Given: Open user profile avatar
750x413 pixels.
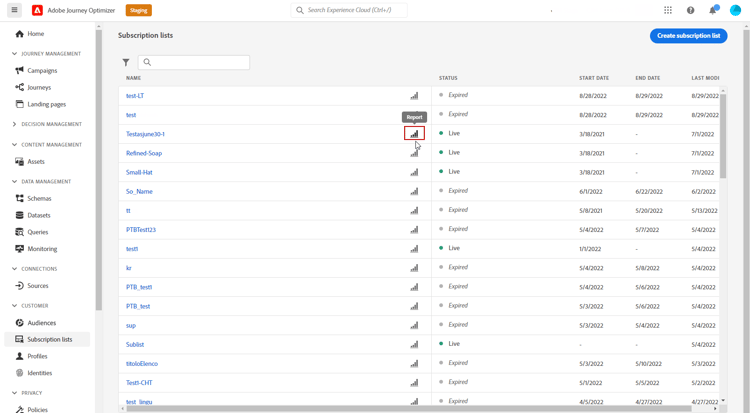Looking at the screenshot, I should pos(735,10).
